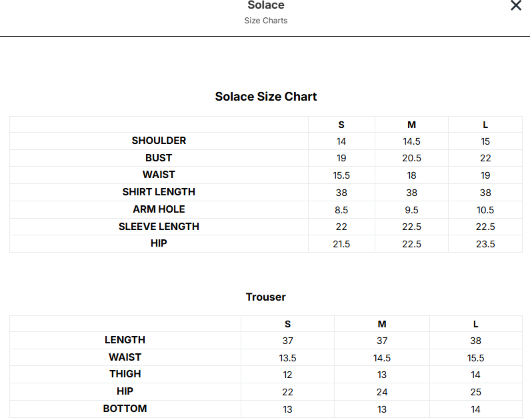Click the BUST row label
Viewport: 530px width, 420px height.
159,158
